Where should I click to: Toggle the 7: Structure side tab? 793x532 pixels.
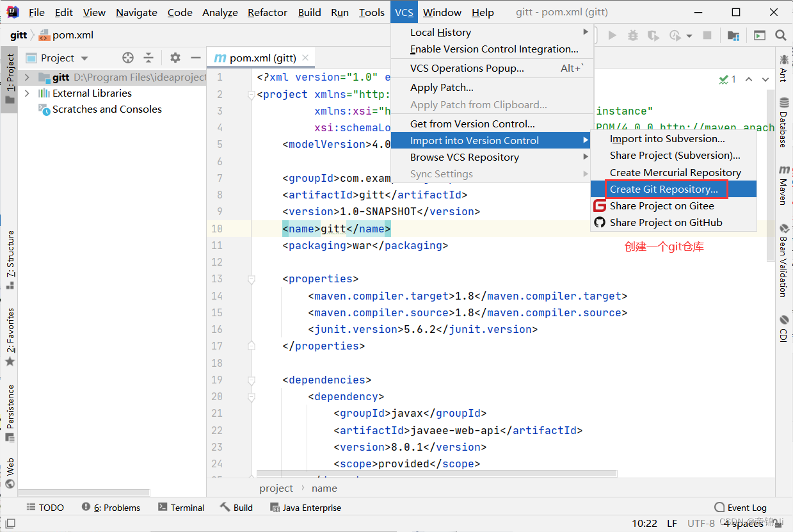[x=10, y=259]
